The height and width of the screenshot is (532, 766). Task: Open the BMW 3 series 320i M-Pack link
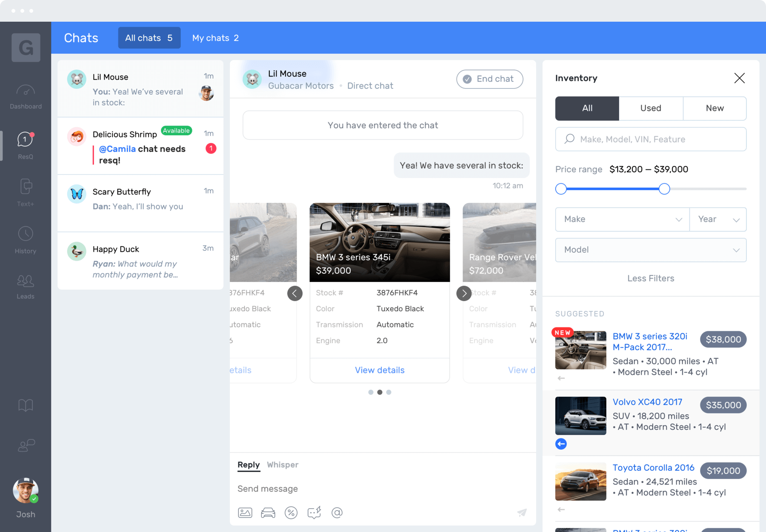tap(650, 341)
